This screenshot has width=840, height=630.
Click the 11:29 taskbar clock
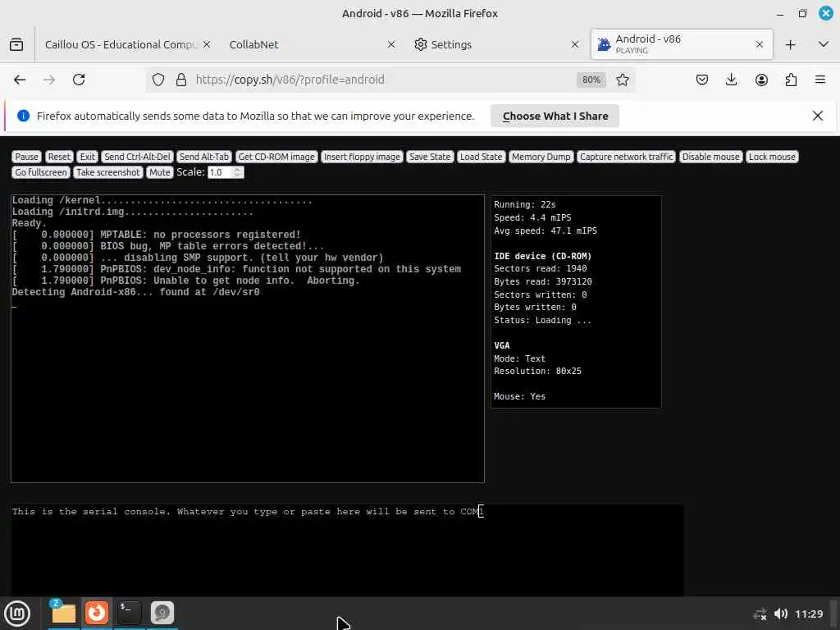[x=808, y=614]
